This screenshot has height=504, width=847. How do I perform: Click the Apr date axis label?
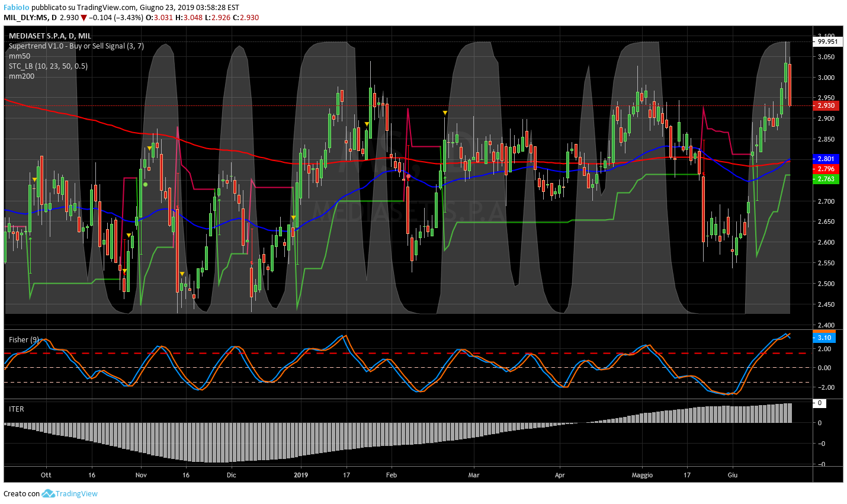click(560, 475)
